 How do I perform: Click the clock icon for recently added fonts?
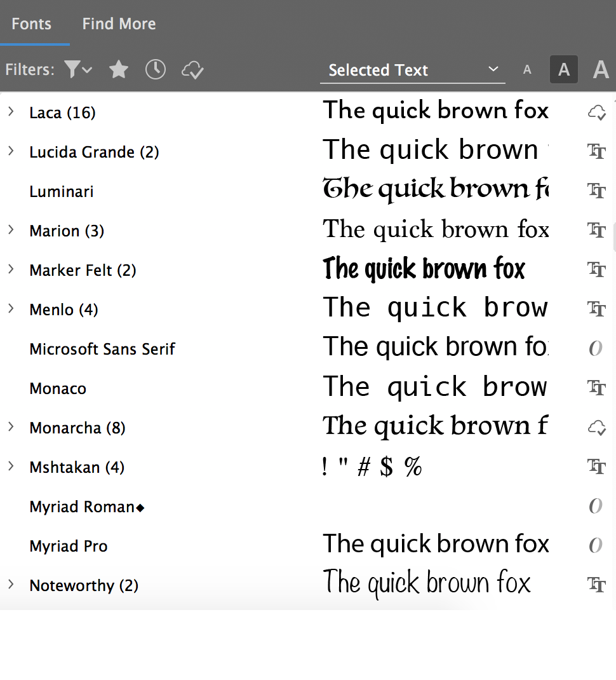155,70
